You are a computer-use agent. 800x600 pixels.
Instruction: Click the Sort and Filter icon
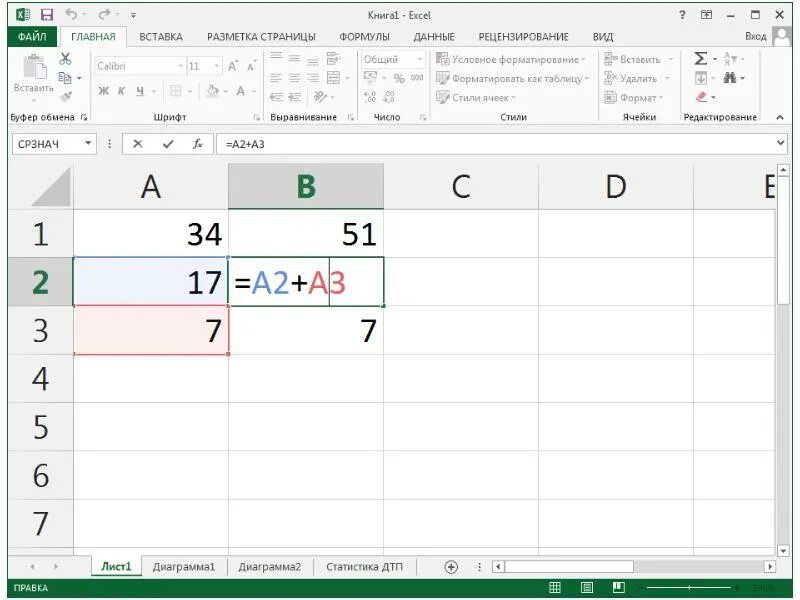click(x=730, y=59)
